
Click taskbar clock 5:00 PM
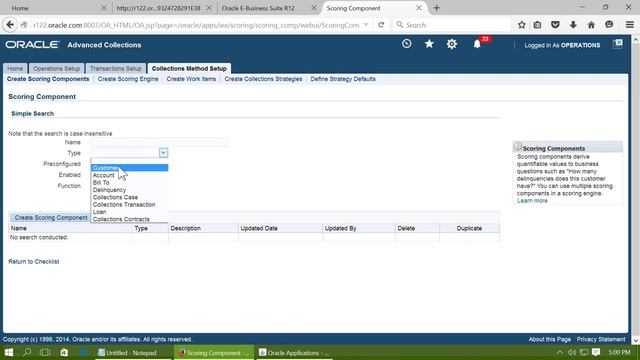coord(619,352)
